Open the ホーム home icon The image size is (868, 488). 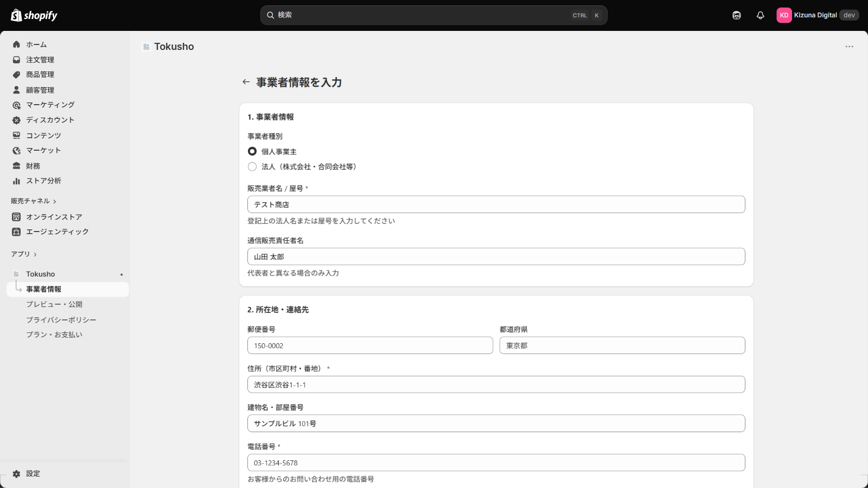(x=16, y=44)
